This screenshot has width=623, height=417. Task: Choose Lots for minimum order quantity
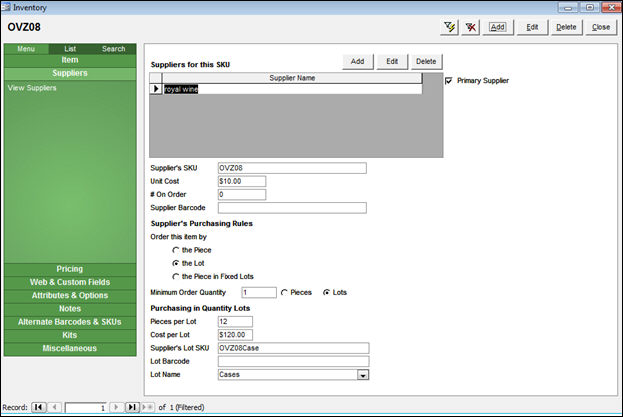(x=326, y=293)
